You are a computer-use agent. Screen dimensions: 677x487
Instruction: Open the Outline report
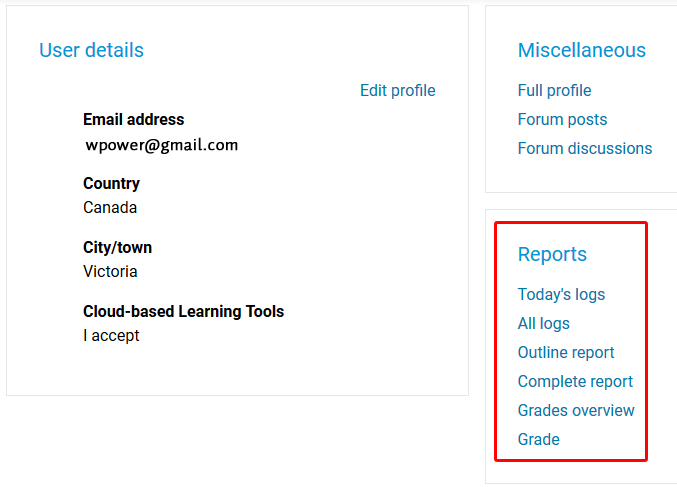coord(566,352)
